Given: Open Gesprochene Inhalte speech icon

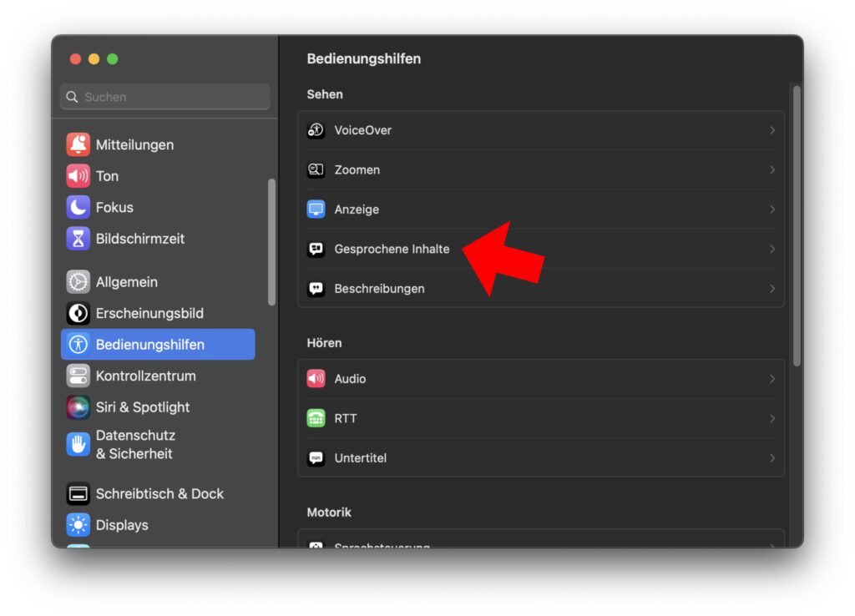Looking at the screenshot, I should [x=316, y=249].
